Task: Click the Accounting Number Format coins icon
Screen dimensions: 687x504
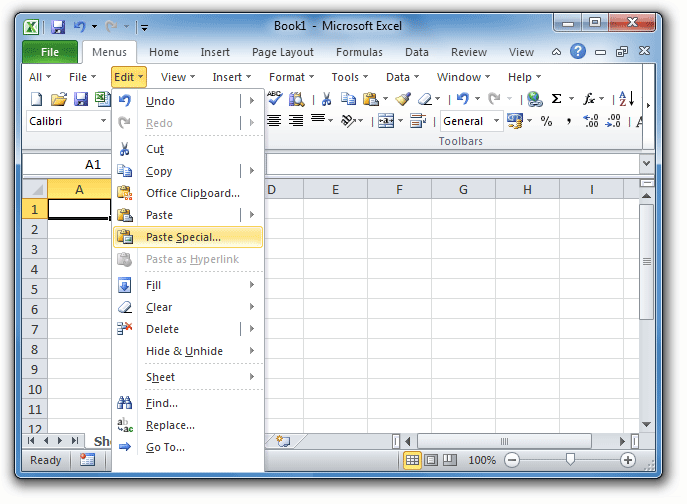Action: tap(515, 121)
